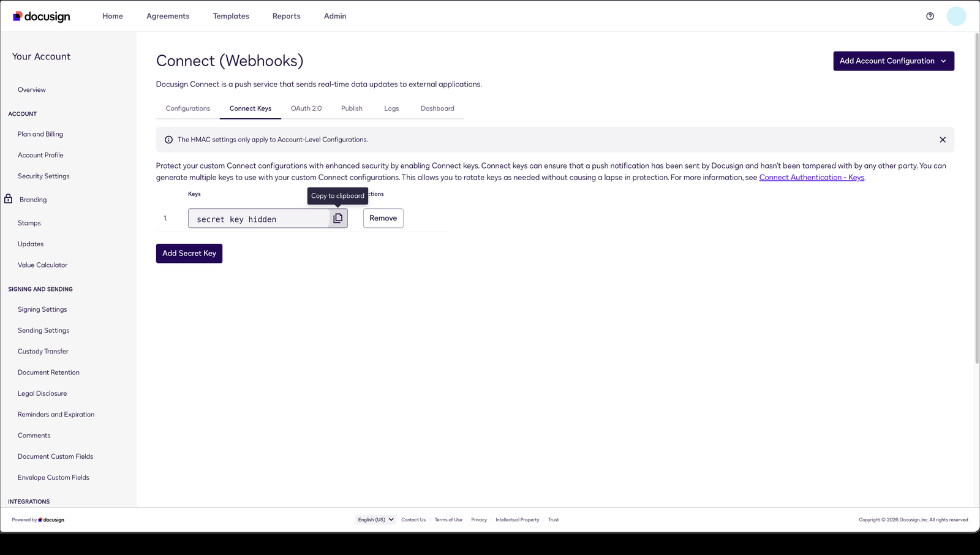This screenshot has width=980, height=555.
Task: Click the Docusign logo
Action: [42, 17]
